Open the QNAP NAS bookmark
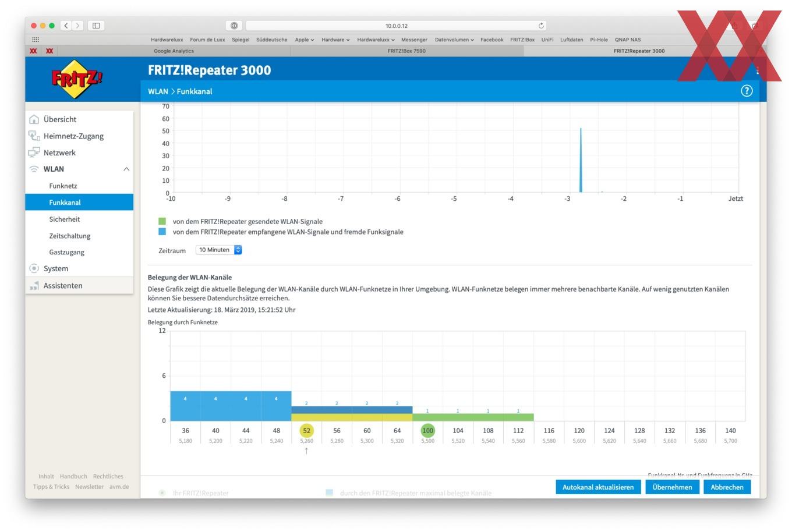792x532 pixels. [628, 40]
